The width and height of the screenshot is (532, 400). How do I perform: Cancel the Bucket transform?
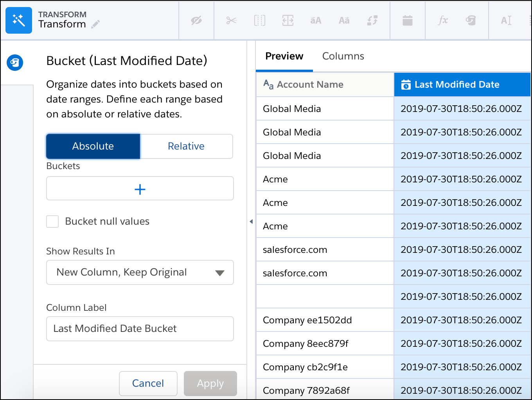pos(148,384)
